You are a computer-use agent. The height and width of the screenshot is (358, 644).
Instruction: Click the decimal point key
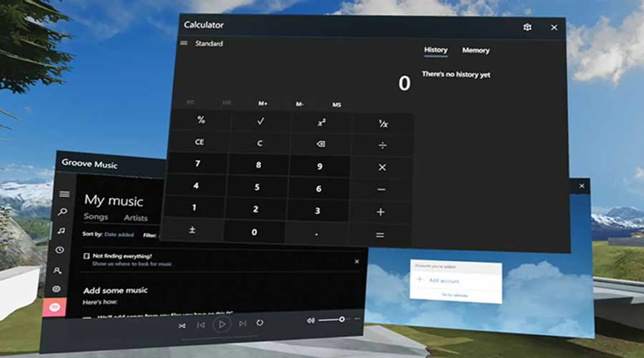317,234
